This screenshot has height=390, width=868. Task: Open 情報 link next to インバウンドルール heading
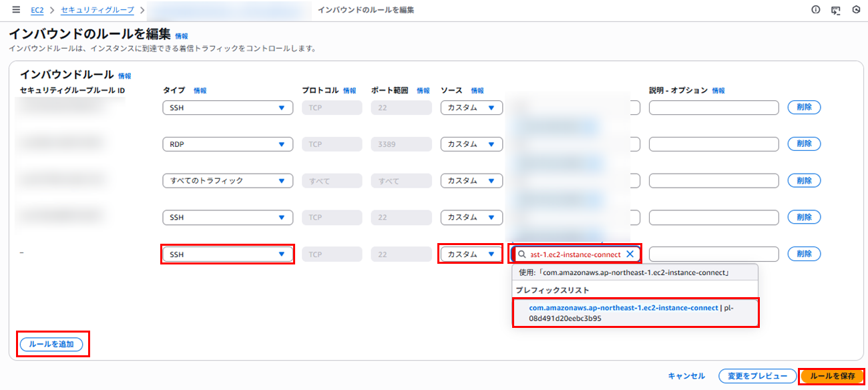tap(125, 76)
